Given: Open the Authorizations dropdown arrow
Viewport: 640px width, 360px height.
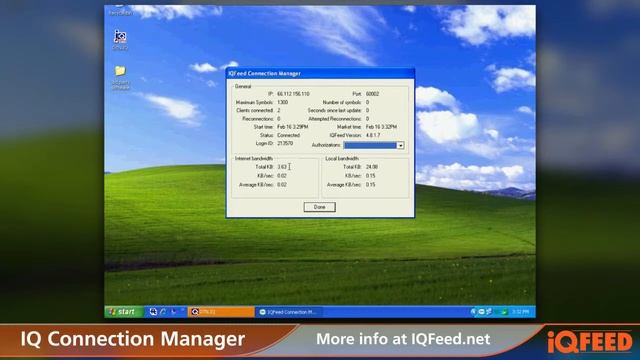Looking at the screenshot, I should pos(400,145).
